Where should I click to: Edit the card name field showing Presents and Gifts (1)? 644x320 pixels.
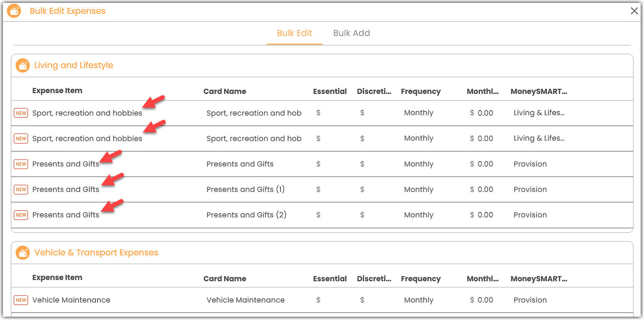(x=246, y=189)
